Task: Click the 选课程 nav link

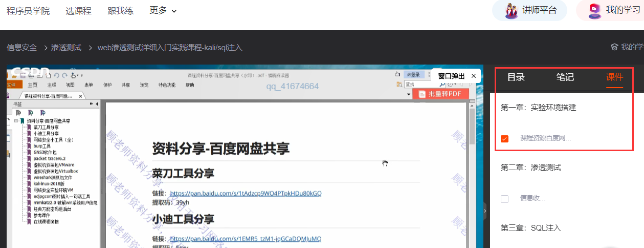Action: (x=78, y=11)
